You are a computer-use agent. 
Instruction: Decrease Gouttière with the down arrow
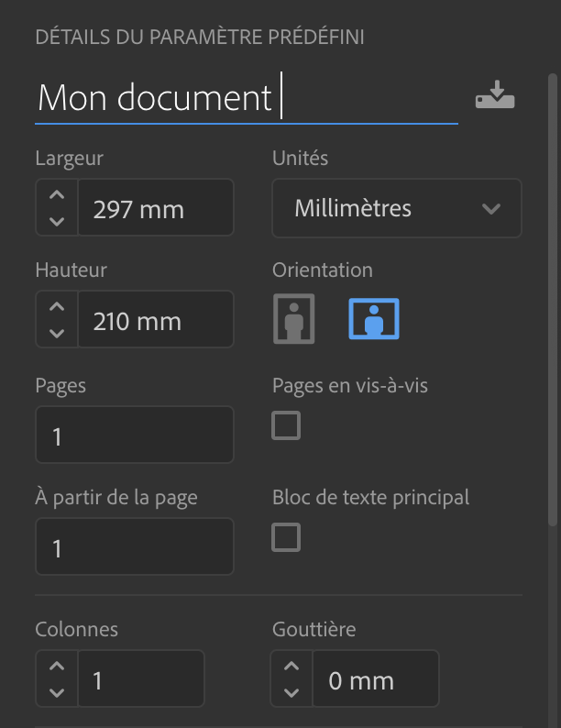[291, 693]
